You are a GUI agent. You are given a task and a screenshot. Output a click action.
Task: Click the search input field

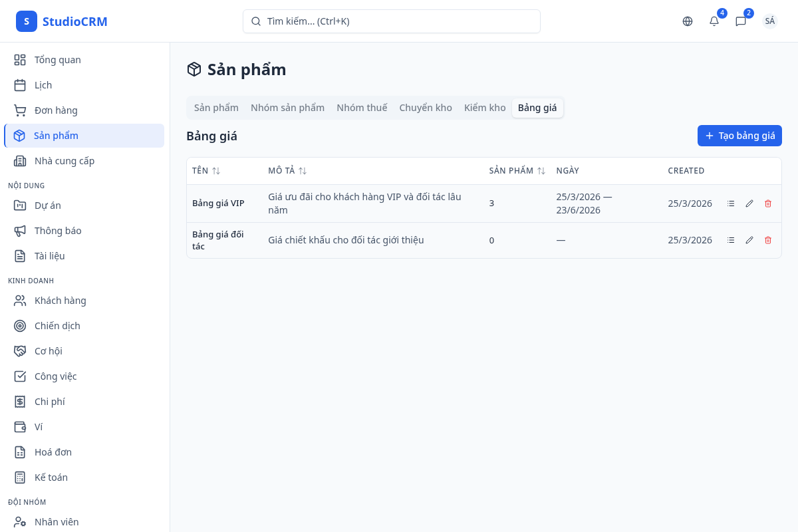tap(392, 21)
